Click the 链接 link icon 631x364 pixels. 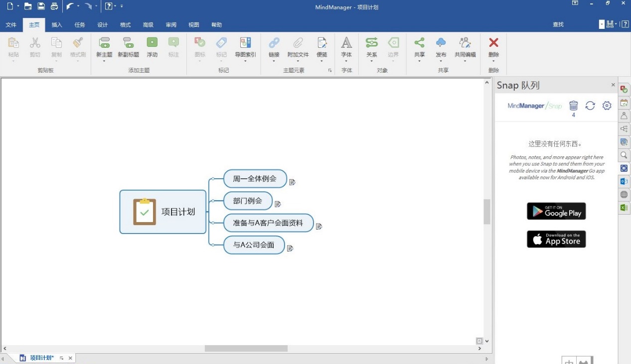pos(274,43)
